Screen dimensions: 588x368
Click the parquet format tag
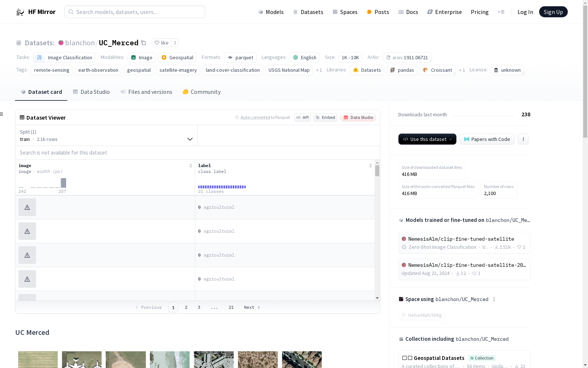240,57
